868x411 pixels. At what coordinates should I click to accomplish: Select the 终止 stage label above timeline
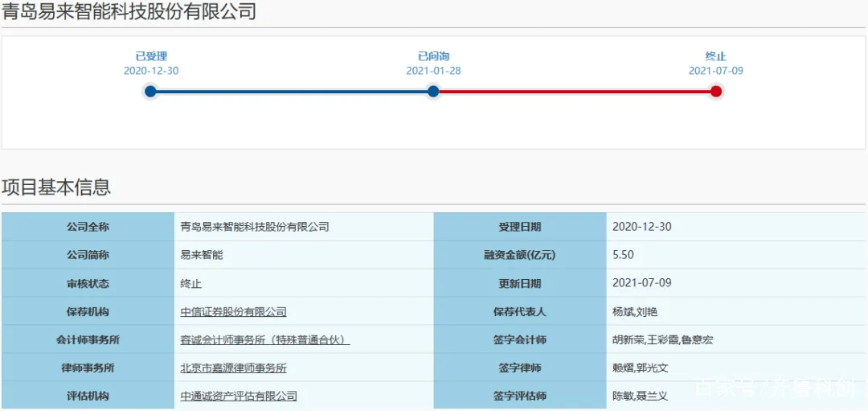click(x=716, y=56)
